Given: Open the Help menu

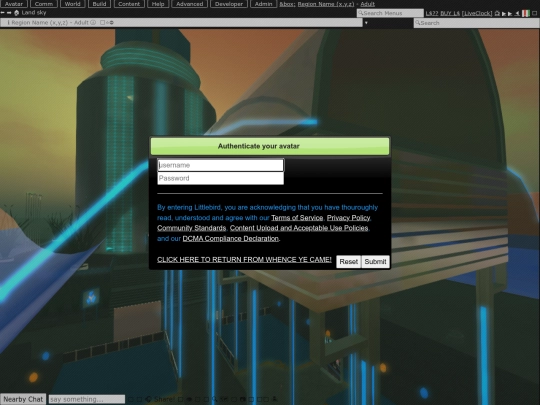Looking at the screenshot, I should point(158,4).
